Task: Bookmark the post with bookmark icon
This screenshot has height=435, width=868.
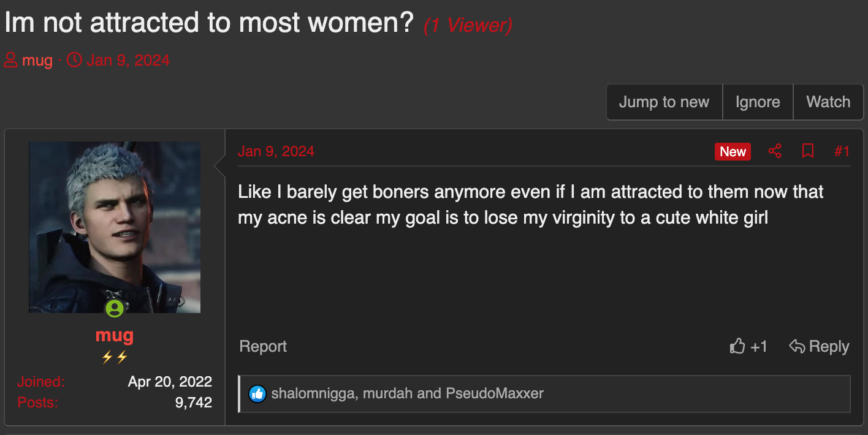Action: 808,151
